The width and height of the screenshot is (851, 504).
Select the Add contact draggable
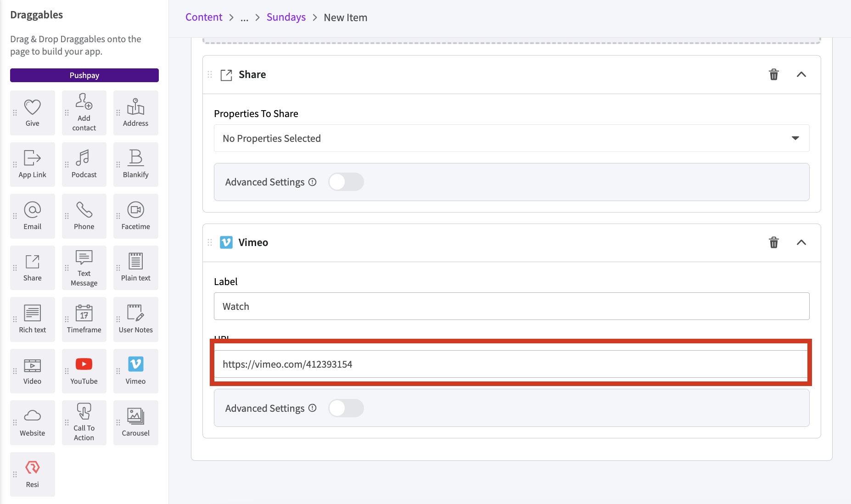pos(84,112)
